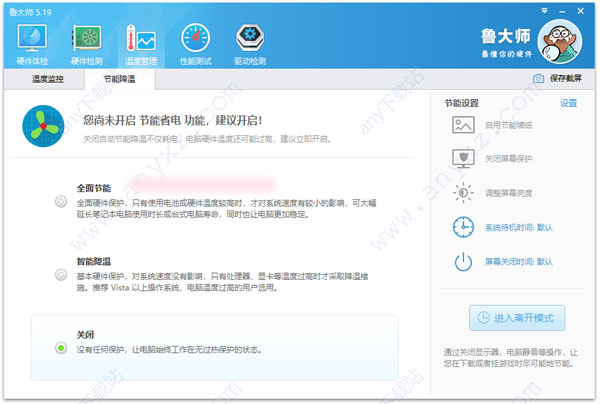Click the 全面节能 heading text
This screenshot has width=600, height=404.
point(94,188)
